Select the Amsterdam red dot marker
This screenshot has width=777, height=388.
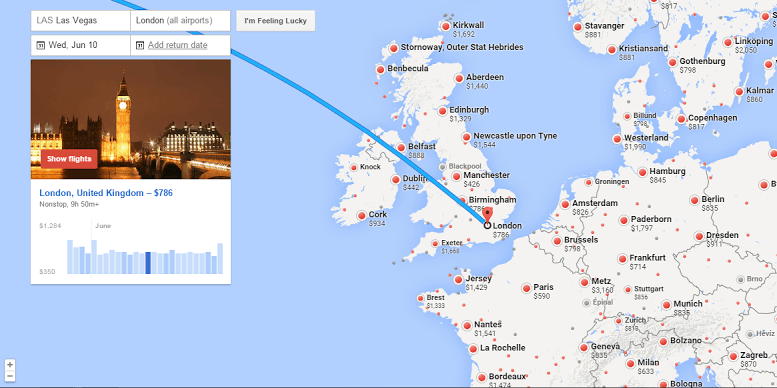(565, 204)
